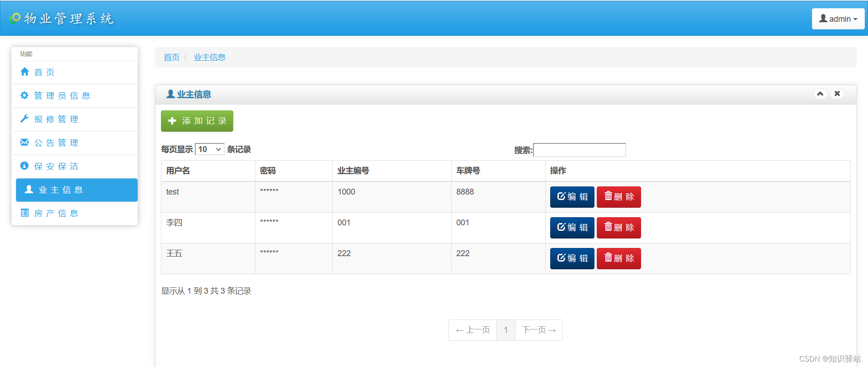The width and height of the screenshot is (868, 367).
Task: Edit the test owner row
Action: coord(572,197)
